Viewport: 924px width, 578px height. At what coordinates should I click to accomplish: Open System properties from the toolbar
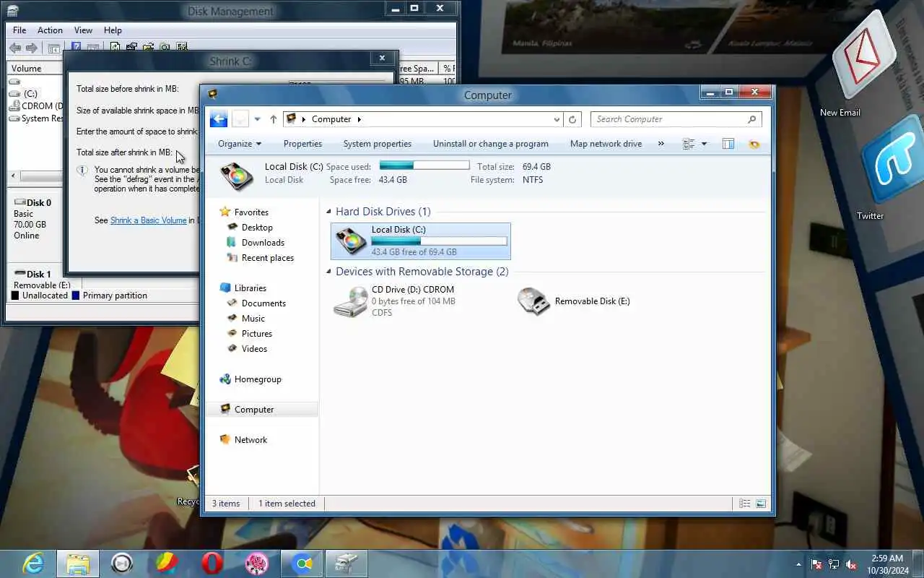377,144
